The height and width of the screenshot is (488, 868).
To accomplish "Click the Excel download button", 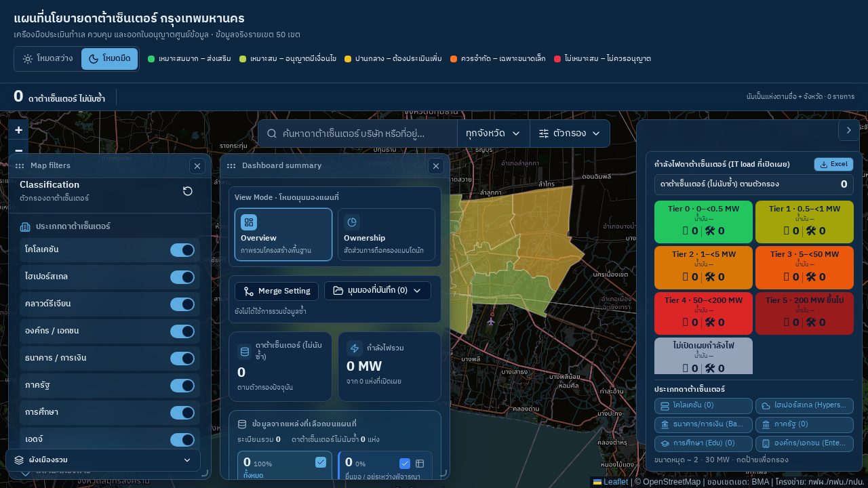I will [x=833, y=164].
